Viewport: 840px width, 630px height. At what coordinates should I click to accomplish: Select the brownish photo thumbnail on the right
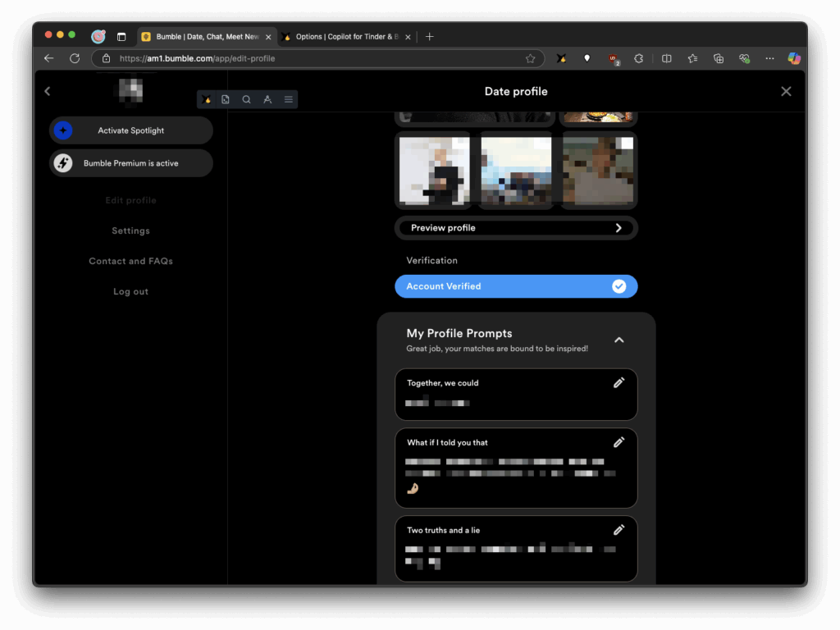[x=598, y=171]
